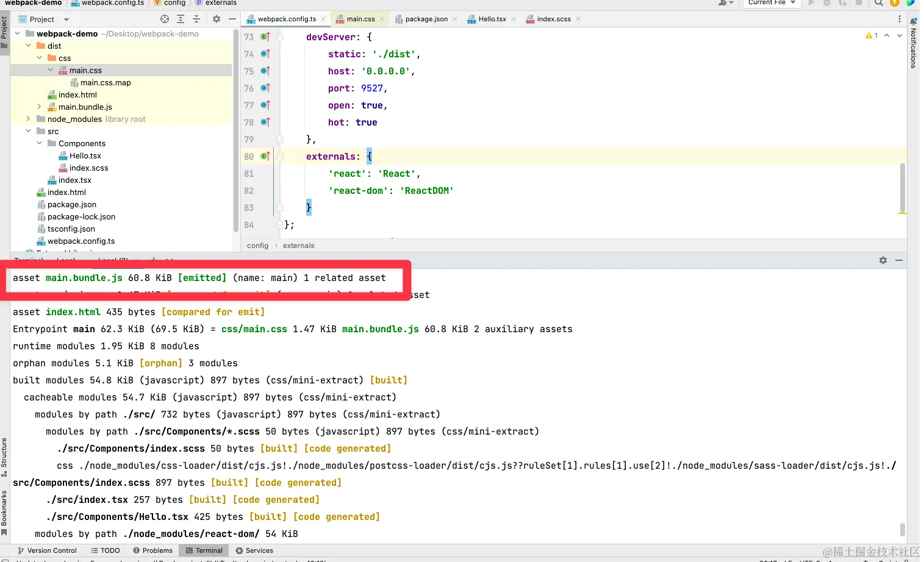Collapse the main.css node in tree
The image size is (924, 562).
[x=51, y=70]
